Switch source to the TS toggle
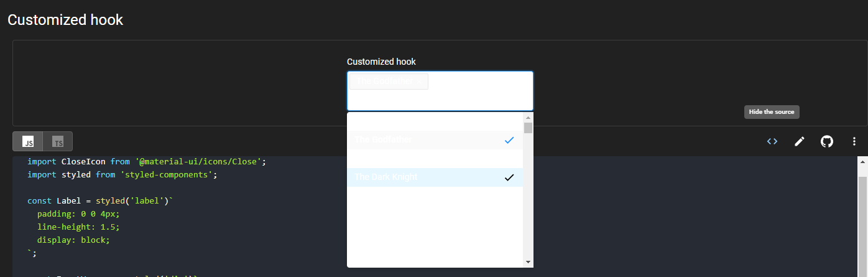Screen dimensions: 868x277 [58, 141]
